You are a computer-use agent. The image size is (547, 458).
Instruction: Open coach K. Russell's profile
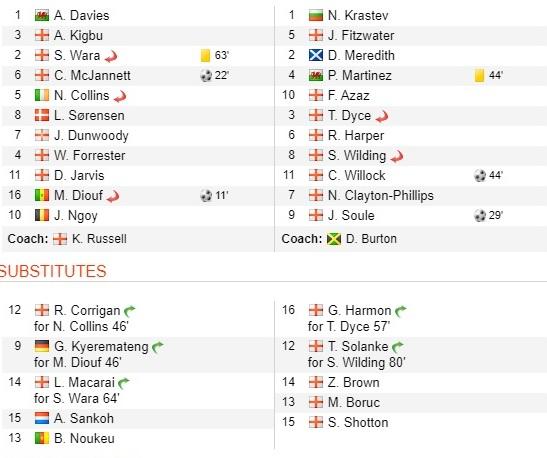99,239
